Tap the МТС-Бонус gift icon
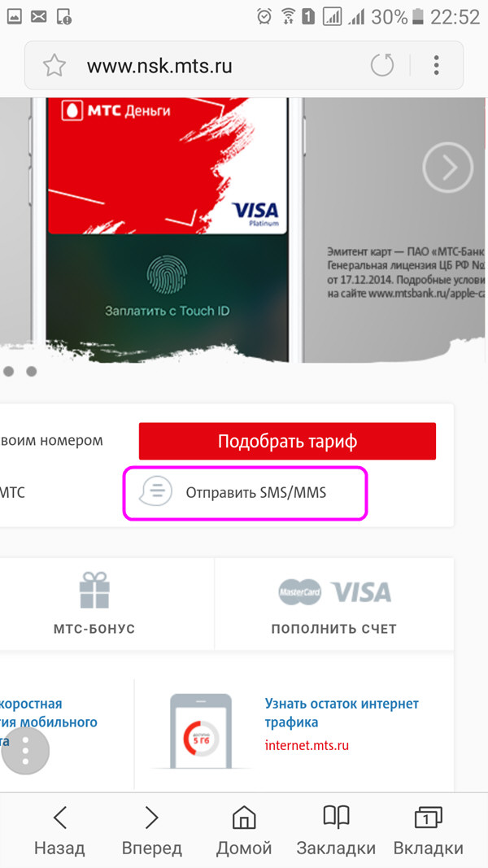This screenshot has width=488, height=868. coord(94,590)
